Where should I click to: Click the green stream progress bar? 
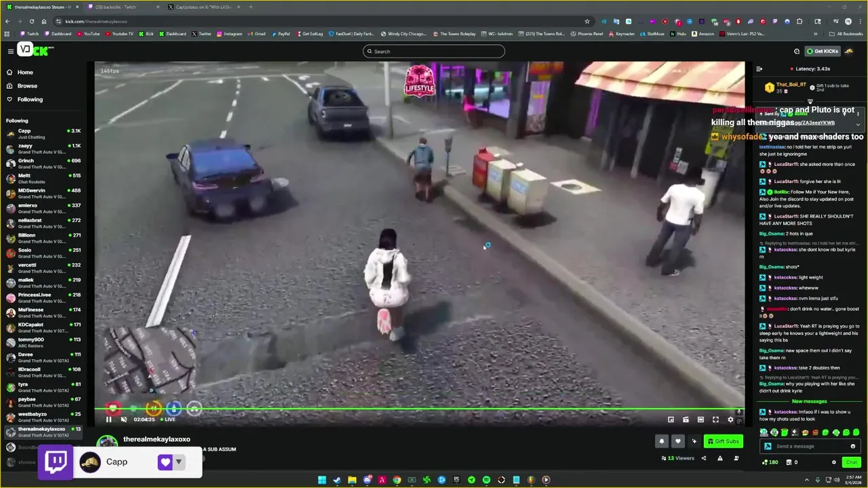click(x=419, y=409)
